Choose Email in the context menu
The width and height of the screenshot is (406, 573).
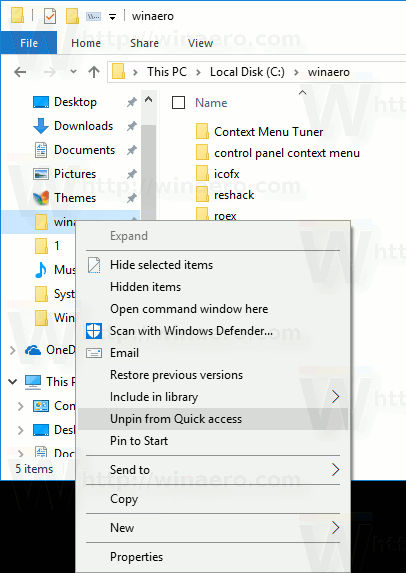pos(213,353)
